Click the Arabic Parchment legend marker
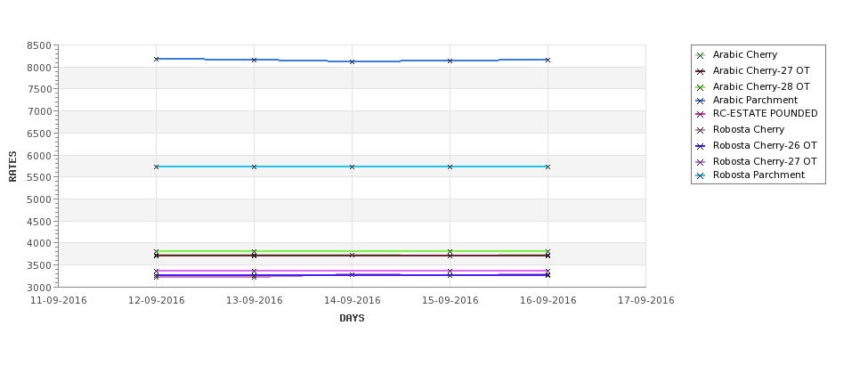This screenshot has height=382, width=868. point(700,101)
